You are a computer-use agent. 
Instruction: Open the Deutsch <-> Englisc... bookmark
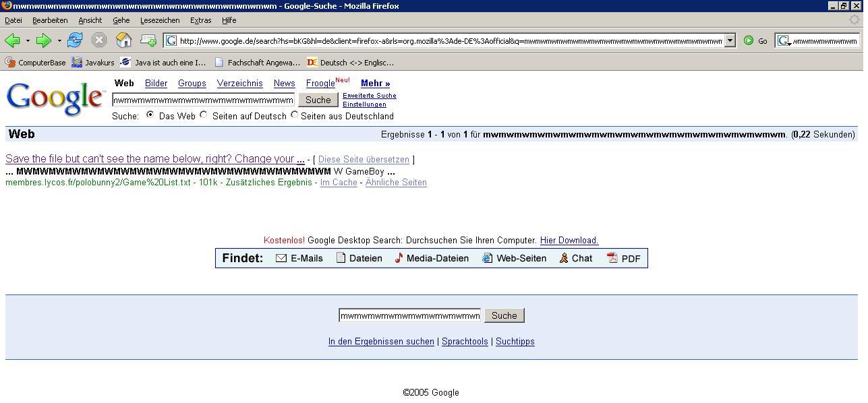coord(350,63)
